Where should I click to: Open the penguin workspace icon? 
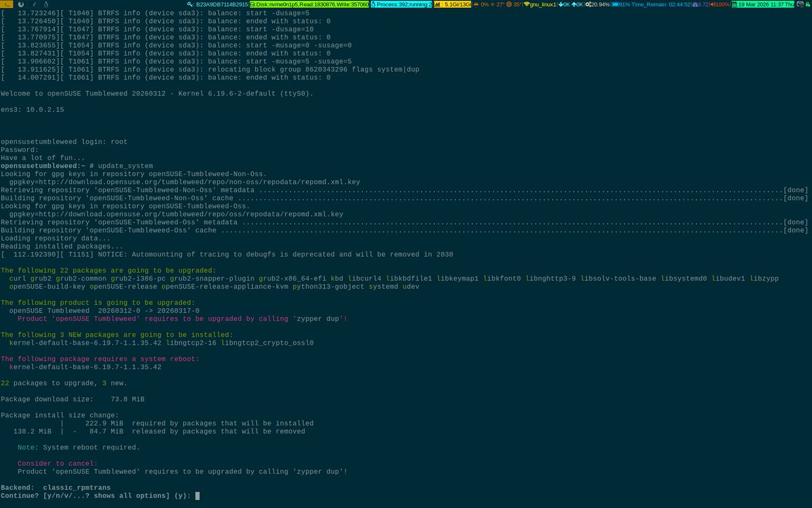click(46, 4)
